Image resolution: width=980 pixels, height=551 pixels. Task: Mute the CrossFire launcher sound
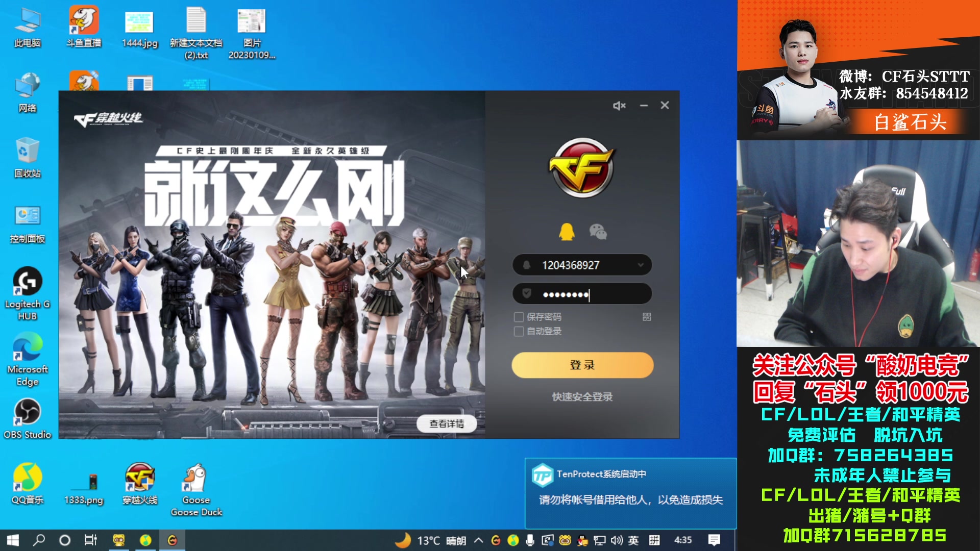(619, 106)
